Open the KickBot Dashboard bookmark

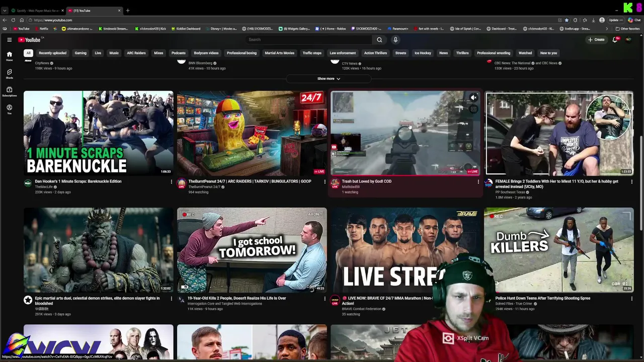(186, 29)
